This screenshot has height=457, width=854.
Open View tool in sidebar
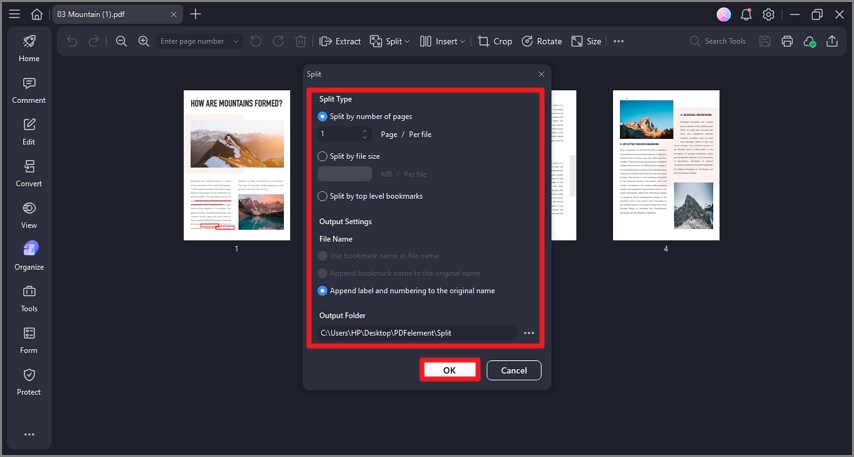pyautogui.click(x=29, y=215)
